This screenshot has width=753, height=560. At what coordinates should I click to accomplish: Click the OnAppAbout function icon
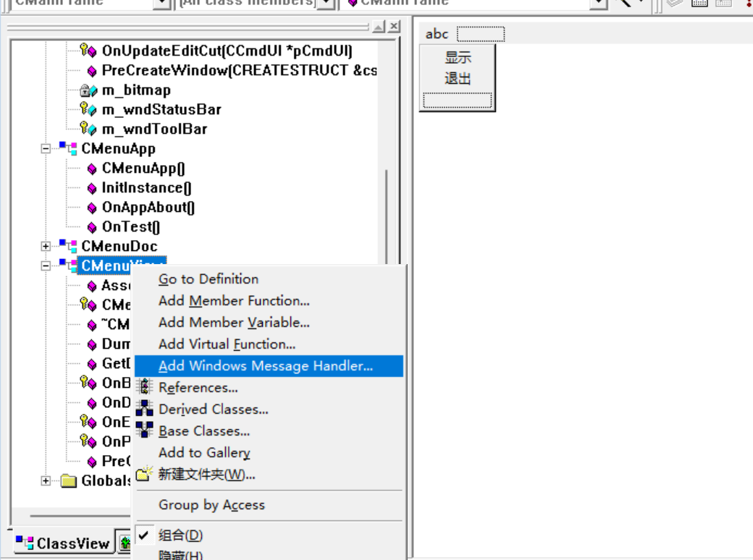click(x=92, y=208)
